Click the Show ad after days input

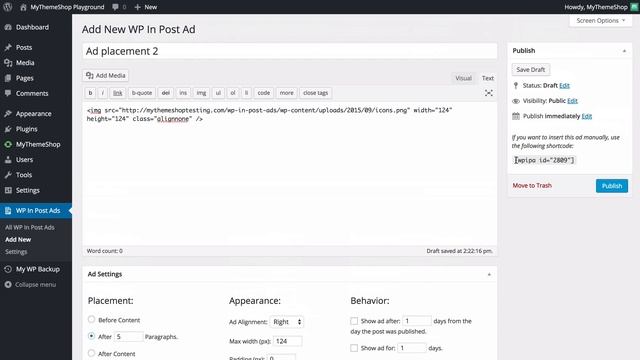coord(417,321)
